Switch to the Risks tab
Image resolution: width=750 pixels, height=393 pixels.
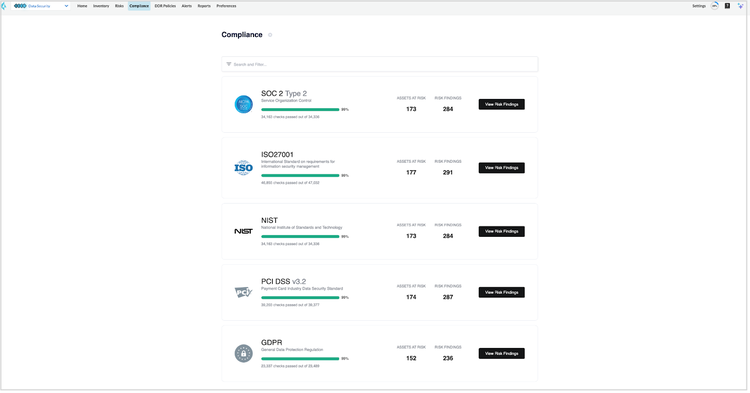pyautogui.click(x=119, y=6)
